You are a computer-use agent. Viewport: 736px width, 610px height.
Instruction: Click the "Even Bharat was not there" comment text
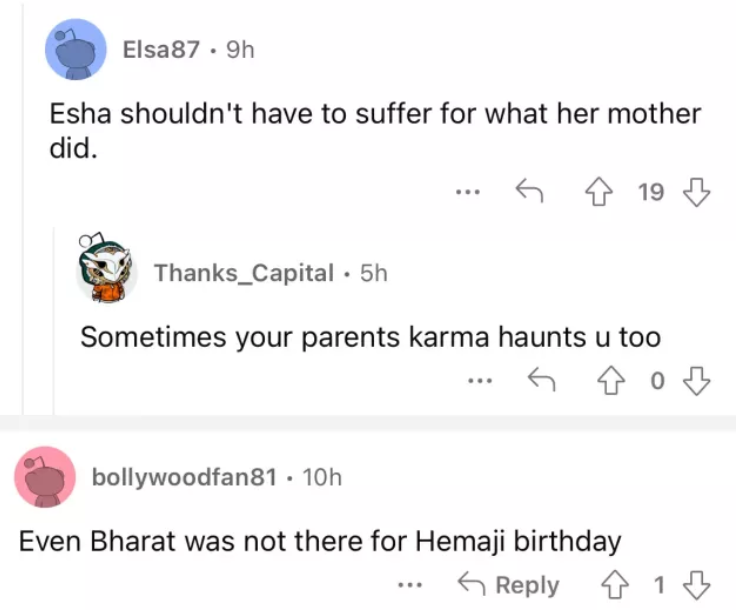tap(321, 541)
